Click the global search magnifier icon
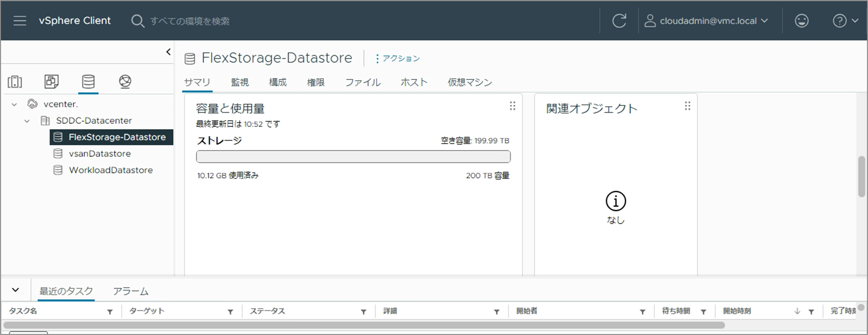 pyautogui.click(x=138, y=21)
